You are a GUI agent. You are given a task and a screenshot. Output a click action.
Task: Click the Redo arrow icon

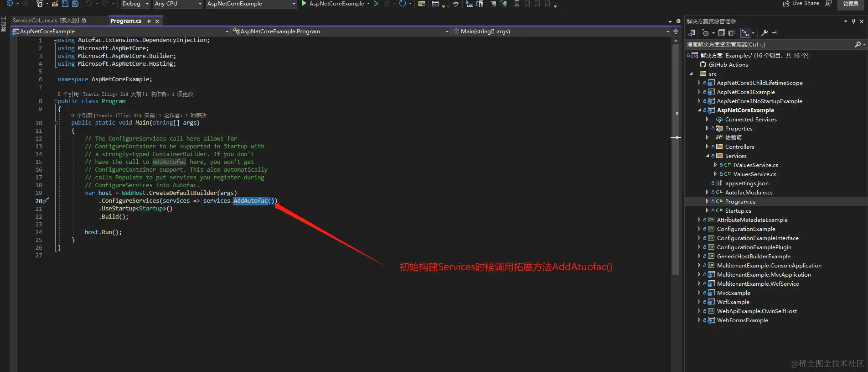pyautogui.click(x=105, y=4)
